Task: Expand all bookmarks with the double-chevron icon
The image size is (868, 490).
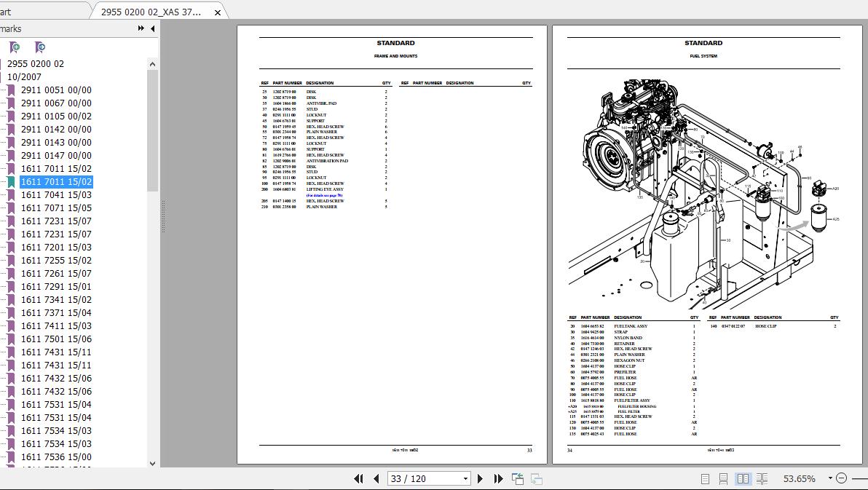Action: coord(141,28)
